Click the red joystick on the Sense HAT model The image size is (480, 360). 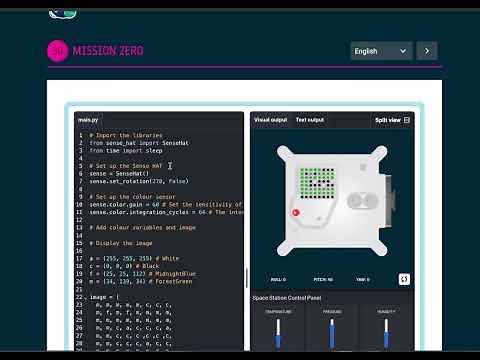[x=296, y=212]
